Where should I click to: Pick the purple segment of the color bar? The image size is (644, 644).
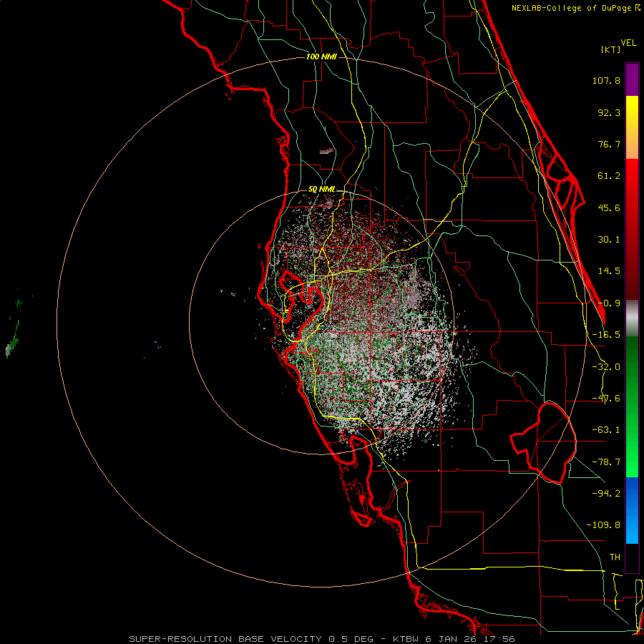(x=632, y=79)
